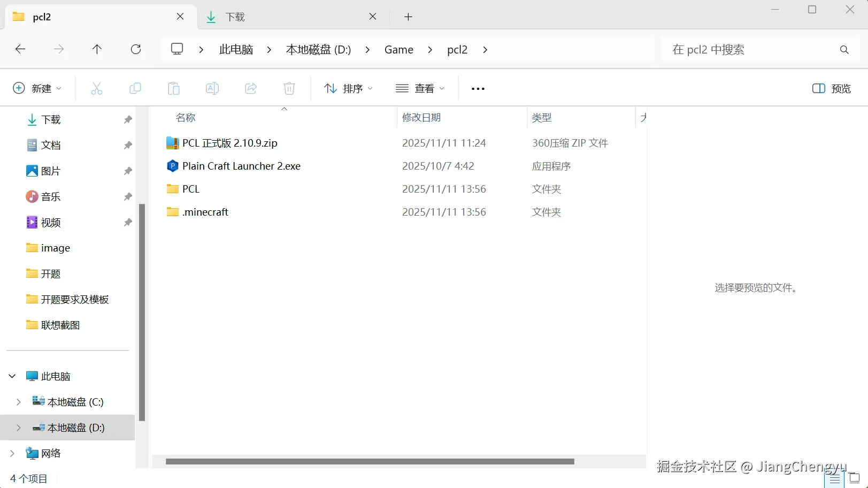Screen dimensions: 868x488
Task: Navigate to 本地磁盘 (D:) in breadcrumb
Action: click(318, 50)
